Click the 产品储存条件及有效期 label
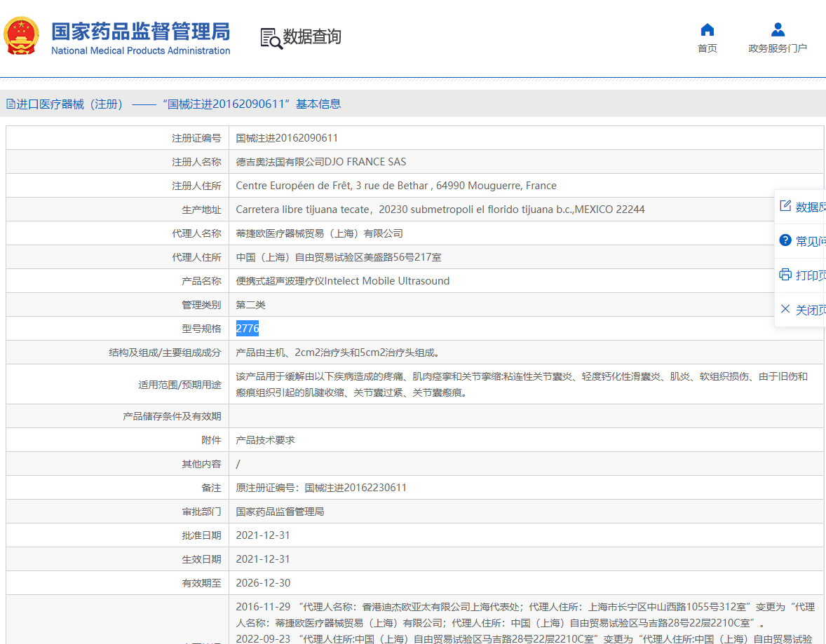 [x=172, y=416]
